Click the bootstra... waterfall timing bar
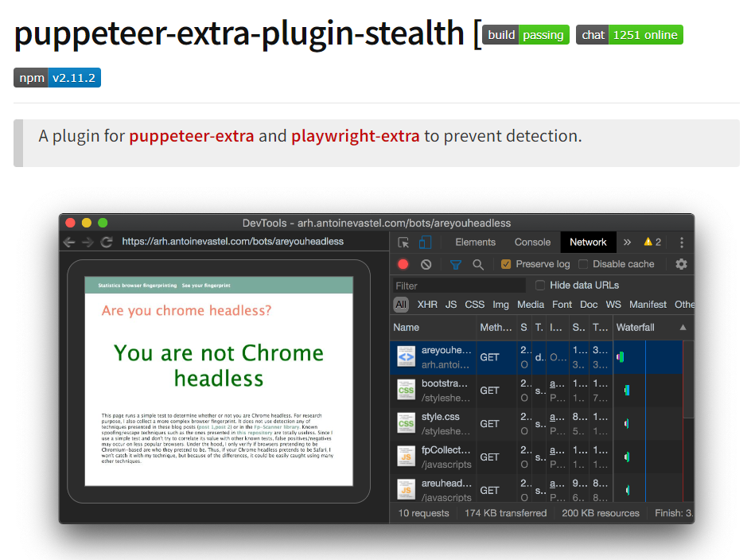 coord(626,391)
